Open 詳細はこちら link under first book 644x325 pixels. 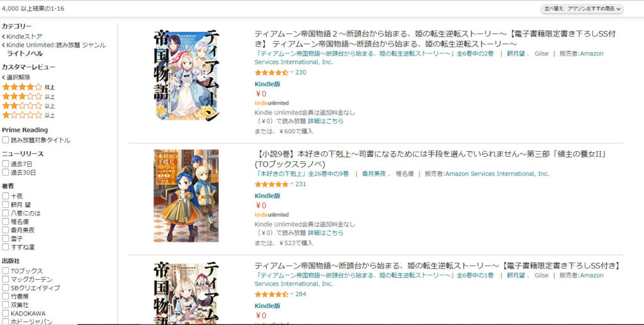tap(326, 122)
